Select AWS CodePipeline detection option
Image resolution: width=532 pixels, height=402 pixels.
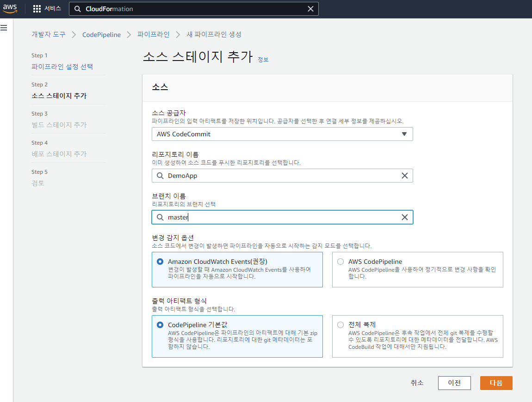coord(418,269)
